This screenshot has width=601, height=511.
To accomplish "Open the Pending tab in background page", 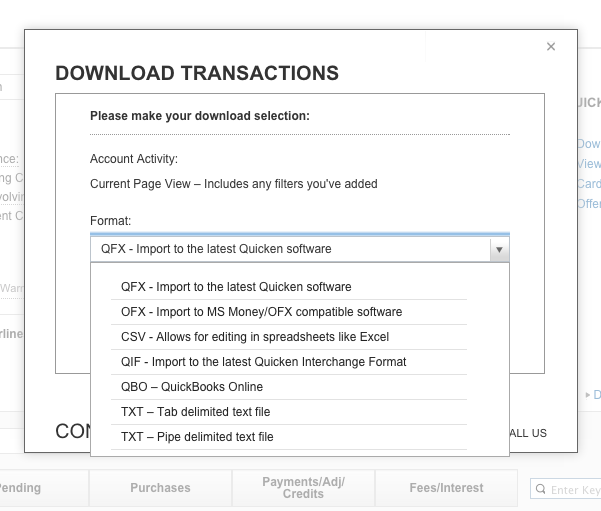I will pyautogui.click(x=42, y=488).
